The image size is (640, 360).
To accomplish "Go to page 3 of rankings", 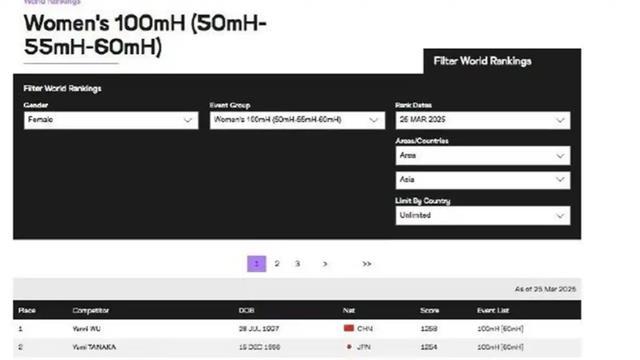I will 298,264.
